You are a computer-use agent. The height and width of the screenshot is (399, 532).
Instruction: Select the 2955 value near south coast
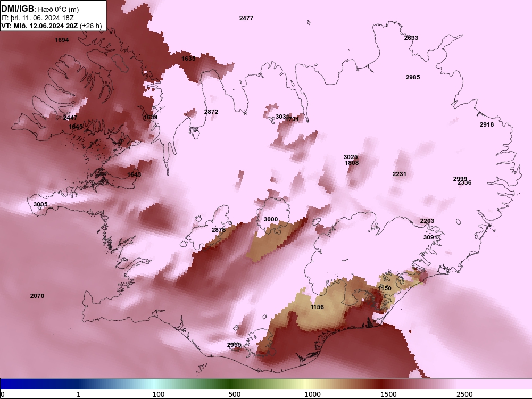tap(234, 345)
